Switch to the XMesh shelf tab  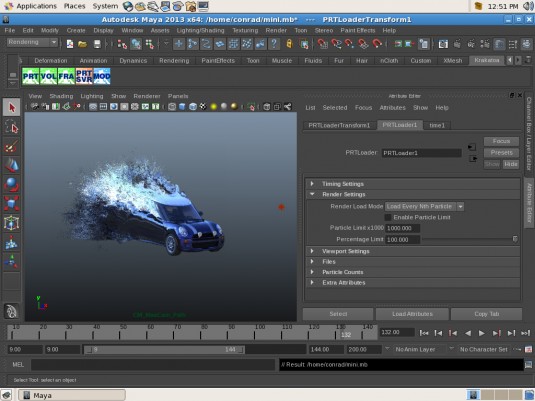click(452, 61)
